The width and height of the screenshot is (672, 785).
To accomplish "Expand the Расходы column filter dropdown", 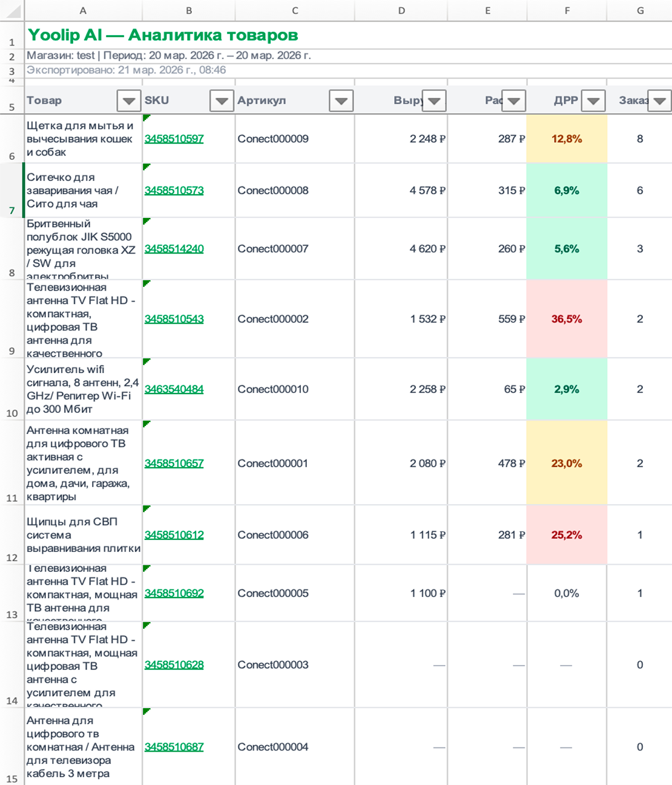I will pyautogui.click(x=513, y=101).
